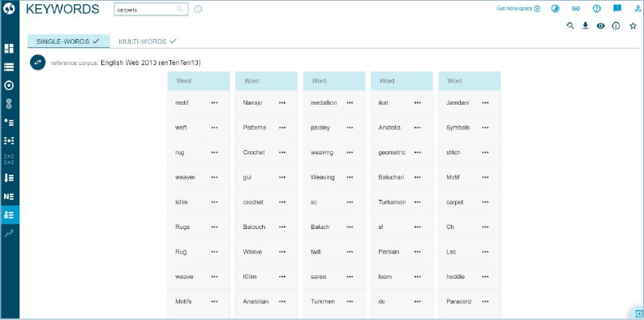The height and width of the screenshot is (320, 644).
Task: Open the Dashboard icon in the sidebar
Action: tap(9, 49)
